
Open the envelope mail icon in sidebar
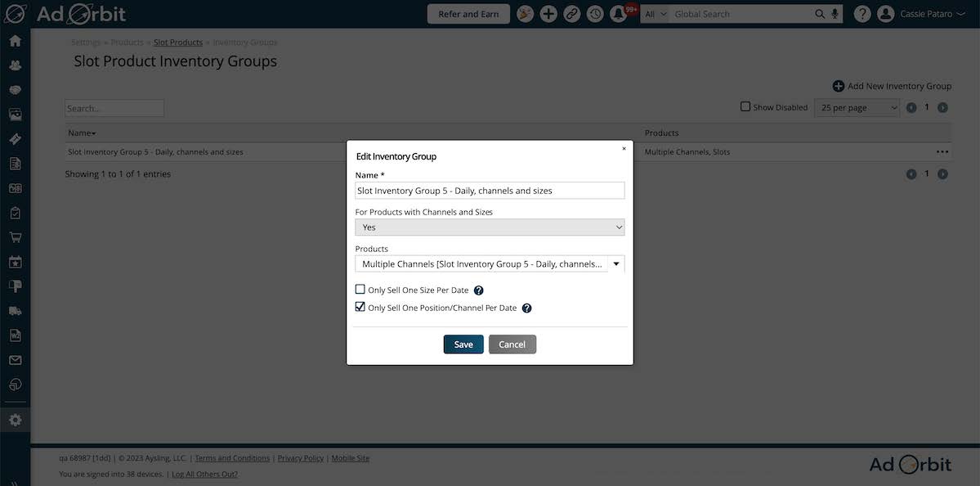coord(15,360)
